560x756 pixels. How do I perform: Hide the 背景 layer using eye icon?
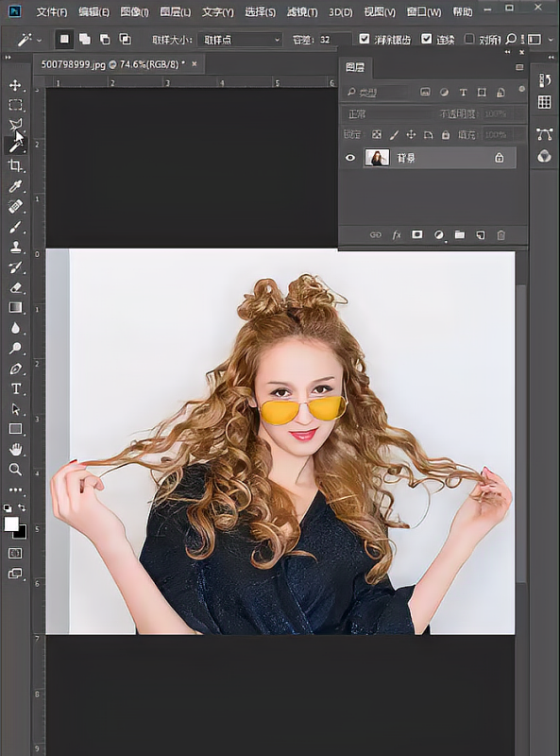click(x=350, y=158)
